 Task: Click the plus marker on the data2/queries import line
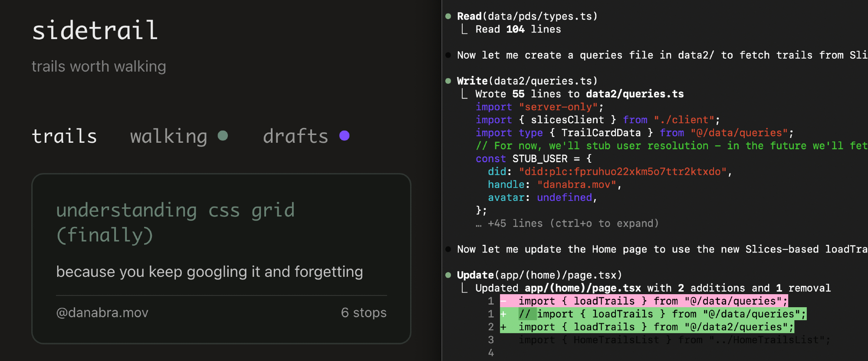tap(503, 327)
